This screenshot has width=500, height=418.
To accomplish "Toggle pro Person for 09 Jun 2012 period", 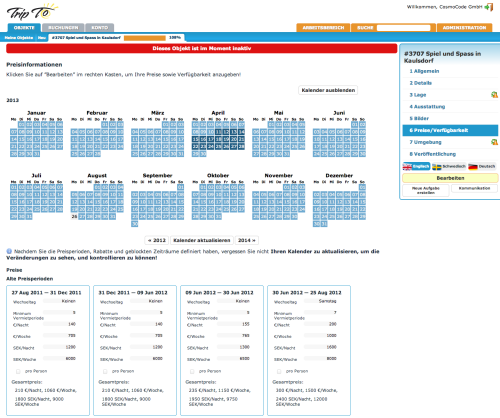I will (192, 371).
